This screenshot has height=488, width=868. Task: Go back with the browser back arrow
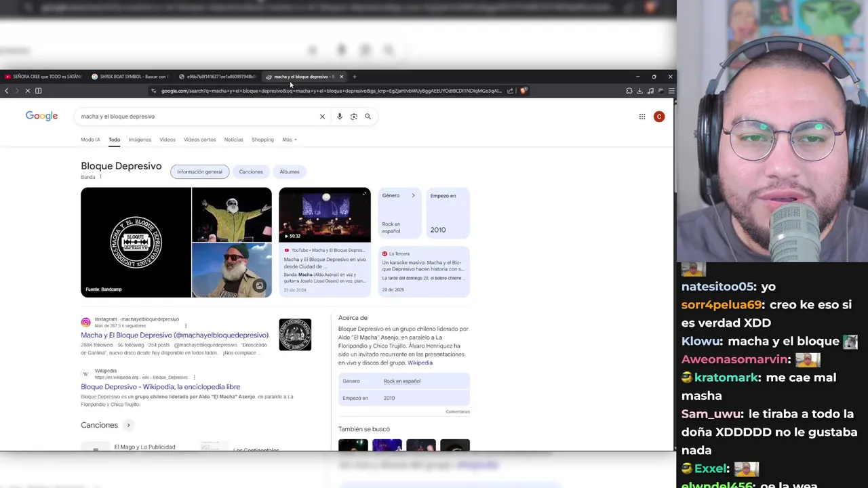(7, 91)
